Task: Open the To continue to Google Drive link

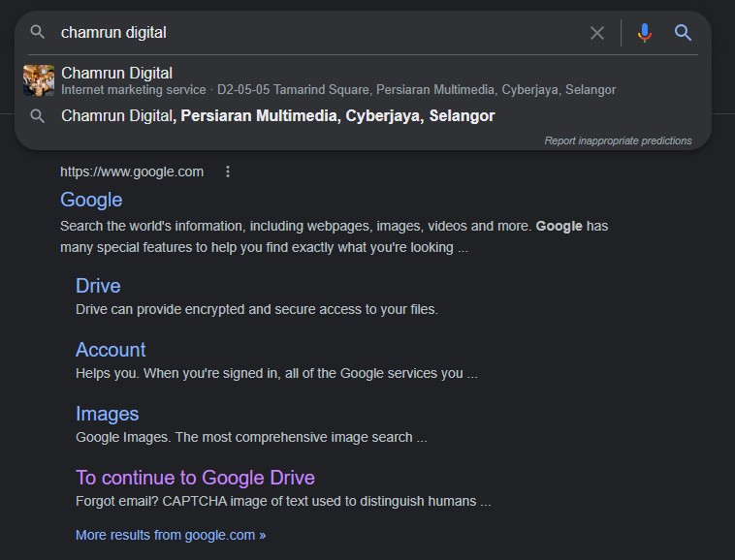Action: coord(195,478)
